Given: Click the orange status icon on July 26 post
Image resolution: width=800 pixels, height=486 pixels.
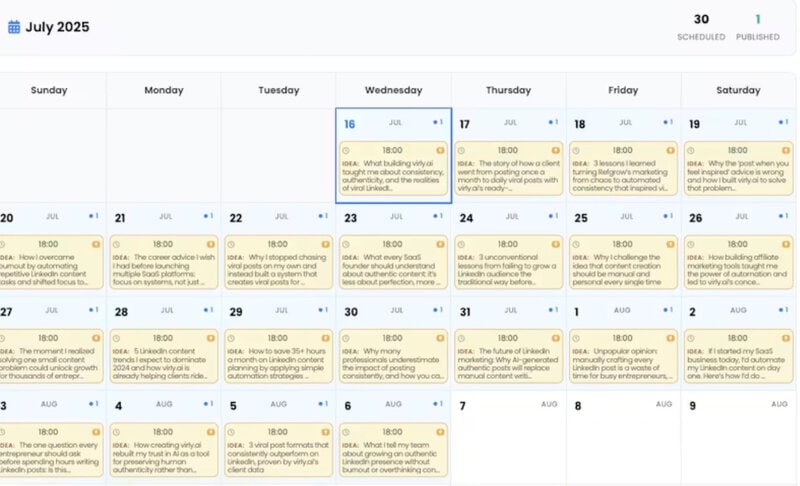Looking at the screenshot, I should pyautogui.click(x=786, y=244).
